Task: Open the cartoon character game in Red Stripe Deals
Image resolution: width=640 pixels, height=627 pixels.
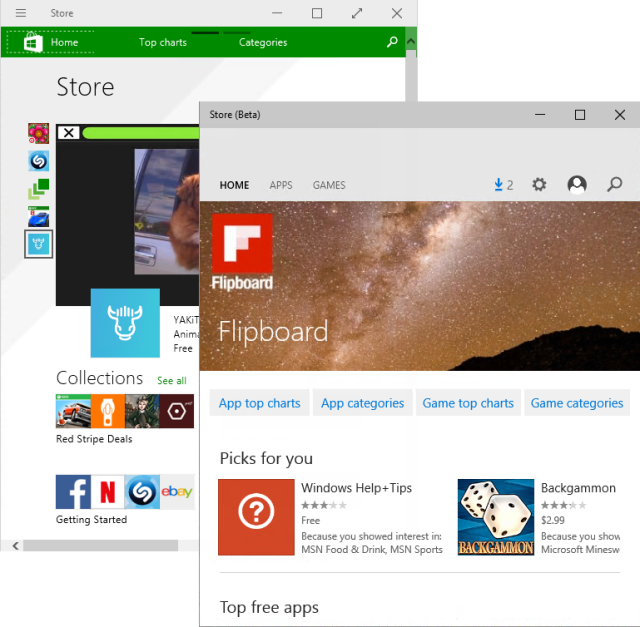Action: point(142,411)
